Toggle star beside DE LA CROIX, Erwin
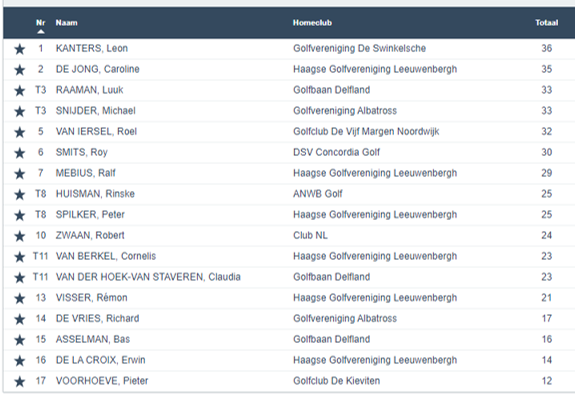The height and width of the screenshot is (397, 575). [x=20, y=361]
